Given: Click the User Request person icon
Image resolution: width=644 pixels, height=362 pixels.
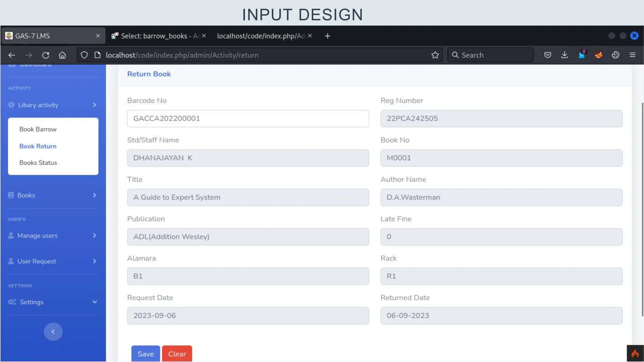Looking at the screenshot, I should pos(11,261).
